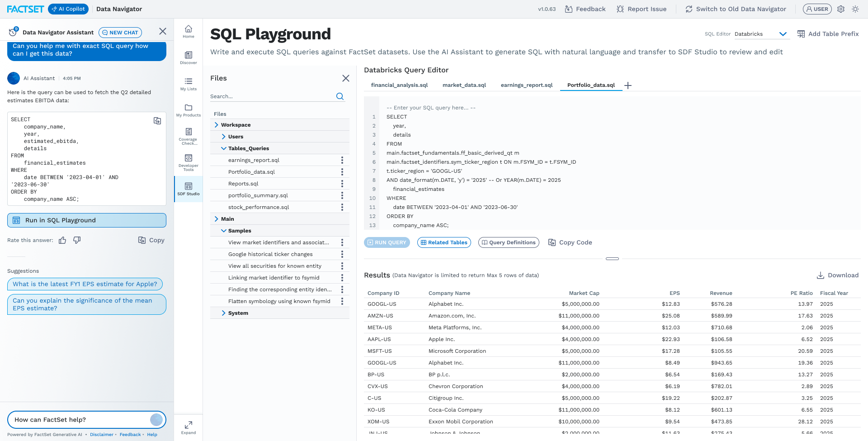Screen dimensions: 868x441
Task: Open Google historical ticker changes sample
Action: point(270,254)
